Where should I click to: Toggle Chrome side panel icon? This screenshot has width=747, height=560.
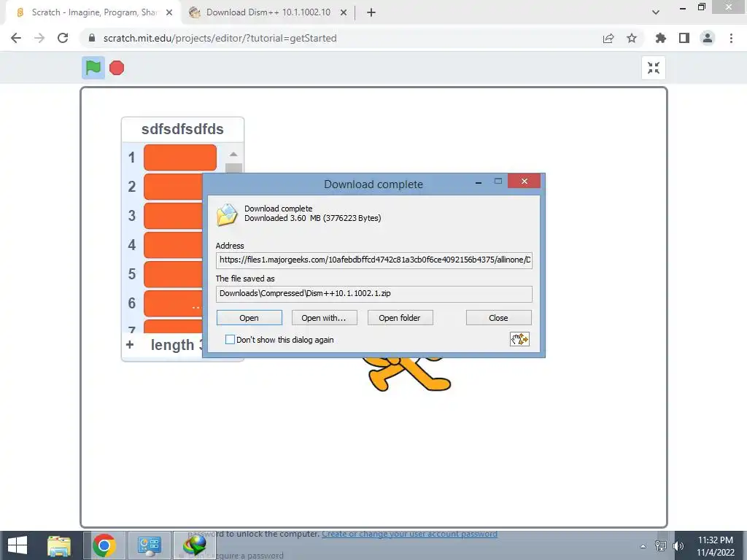[x=684, y=38]
